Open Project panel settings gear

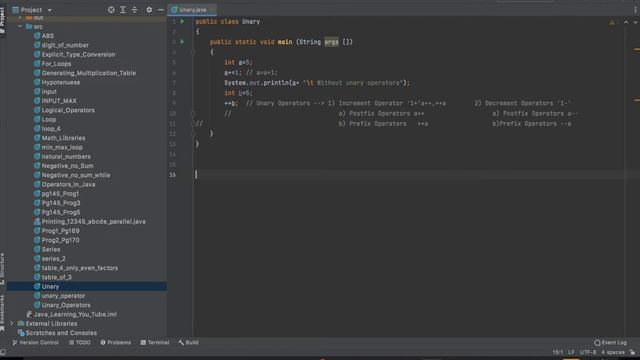click(x=149, y=10)
